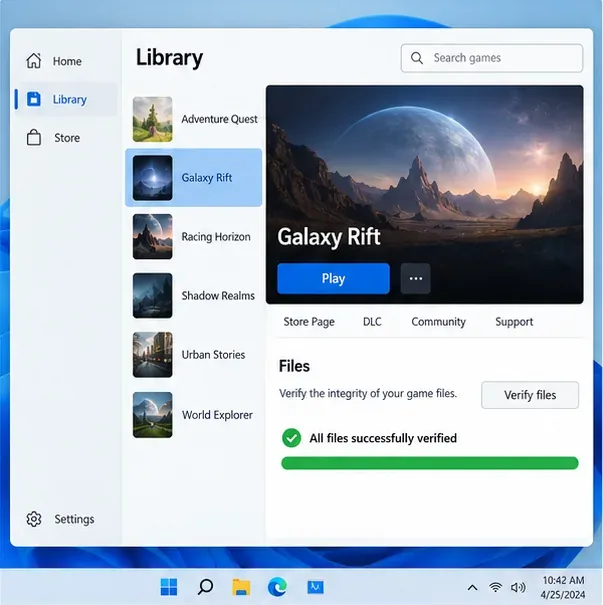Screen dimensions: 603x605
Task: Click the taskbar search icon
Action: click(x=205, y=587)
